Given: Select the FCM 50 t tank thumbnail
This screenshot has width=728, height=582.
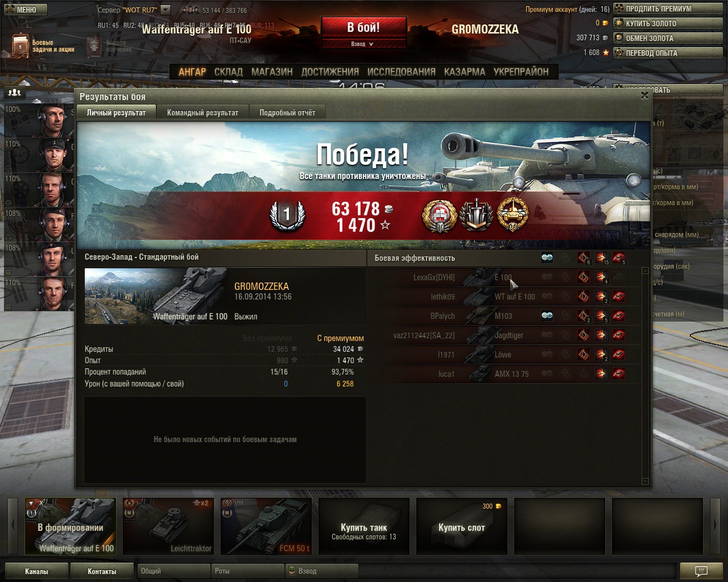Looking at the screenshot, I should click(266, 526).
